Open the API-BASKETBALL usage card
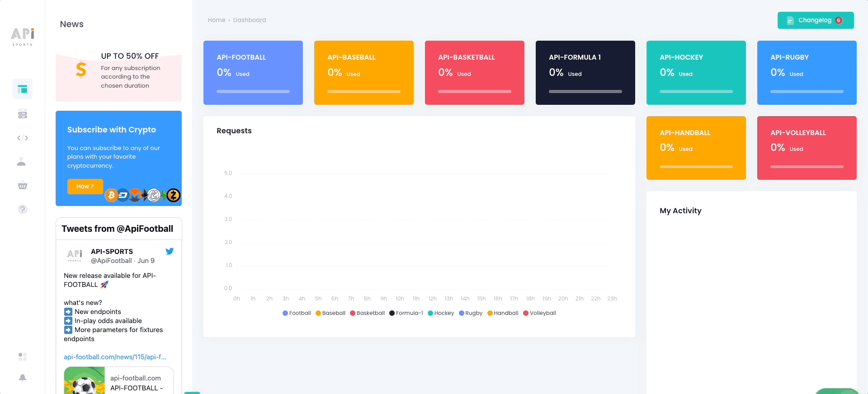Image resolution: width=868 pixels, height=394 pixels. [x=475, y=73]
